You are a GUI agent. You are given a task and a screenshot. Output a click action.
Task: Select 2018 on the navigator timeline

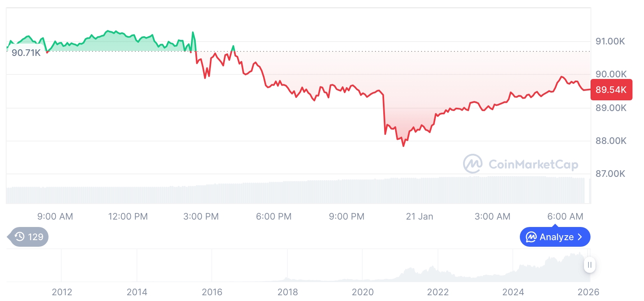(x=287, y=292)
